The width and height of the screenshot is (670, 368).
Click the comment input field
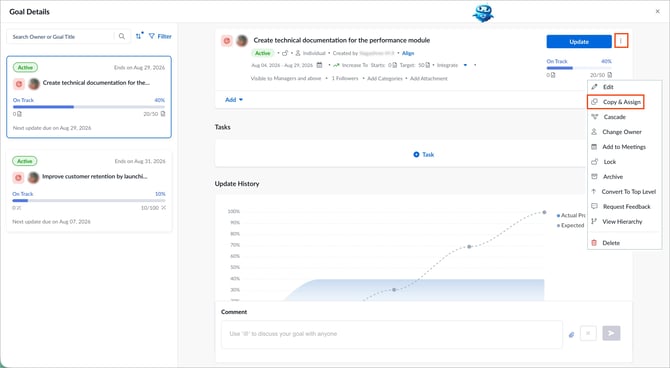pyautogui.click(x=391, y=334)
